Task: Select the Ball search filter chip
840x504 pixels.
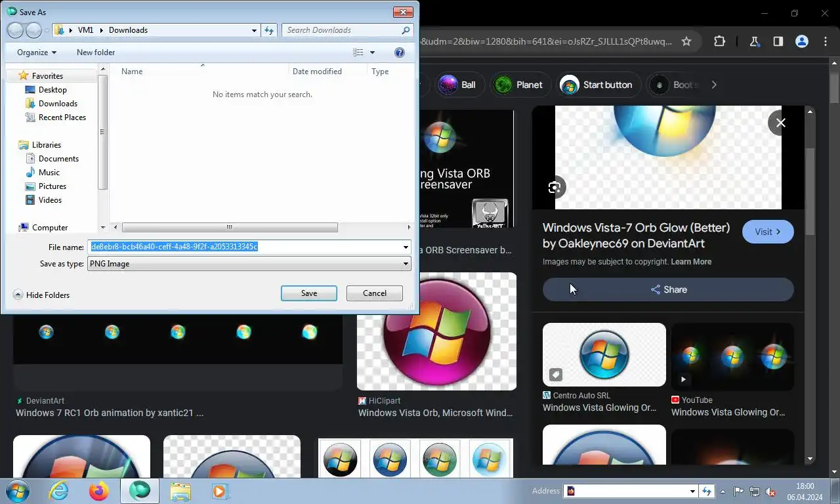Action: pyautogui.click(x=459, y=85)
